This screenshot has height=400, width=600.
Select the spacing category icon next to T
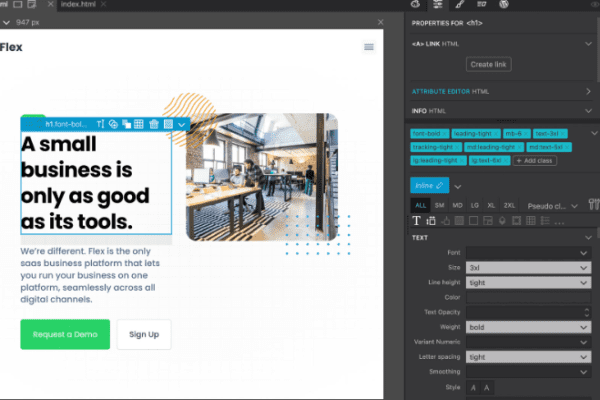431,221
